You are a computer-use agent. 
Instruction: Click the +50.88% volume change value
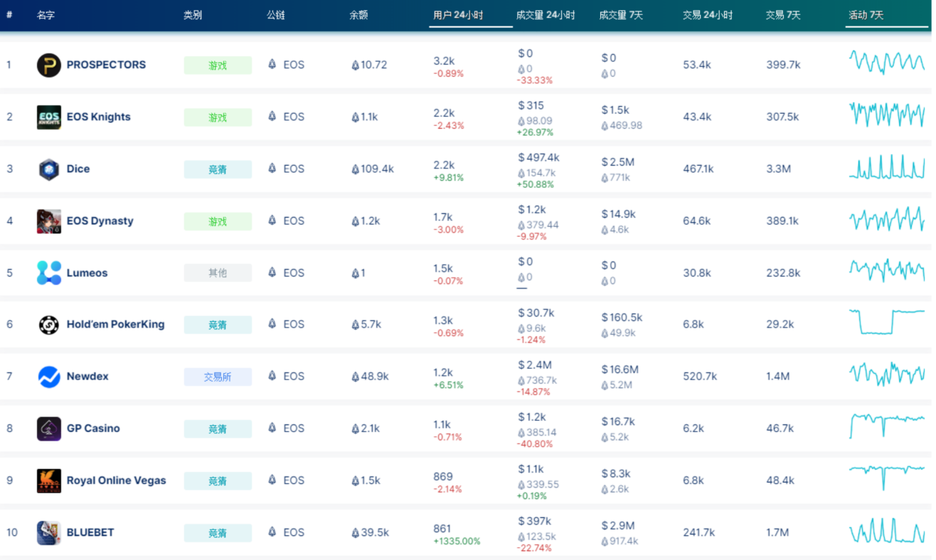click(535, 185)
